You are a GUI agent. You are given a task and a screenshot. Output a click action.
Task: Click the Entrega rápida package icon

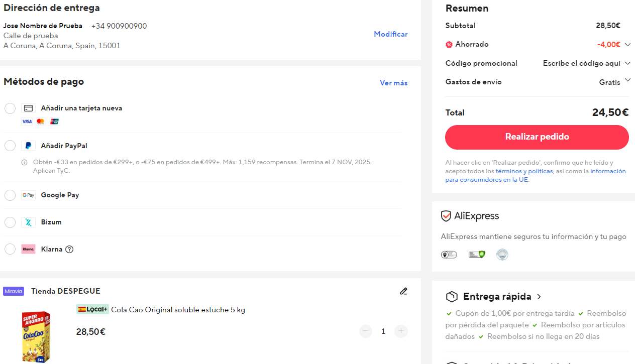[452, 297]
